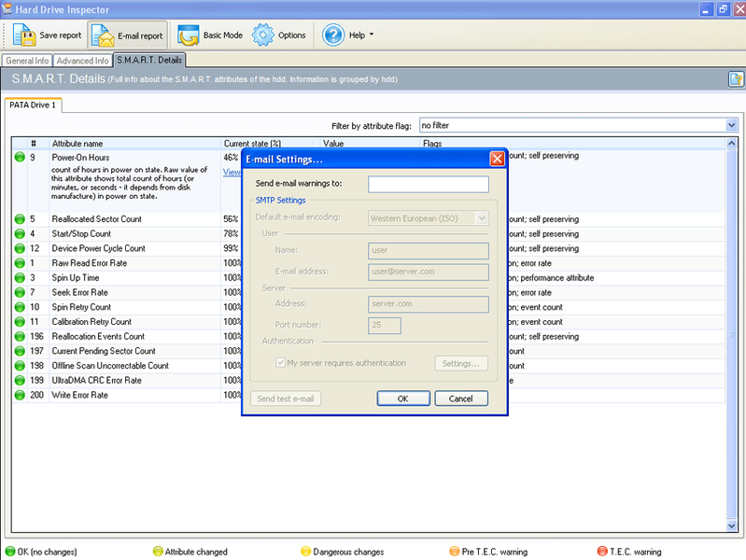Select the Write Error Rate row text

[80, 396]
